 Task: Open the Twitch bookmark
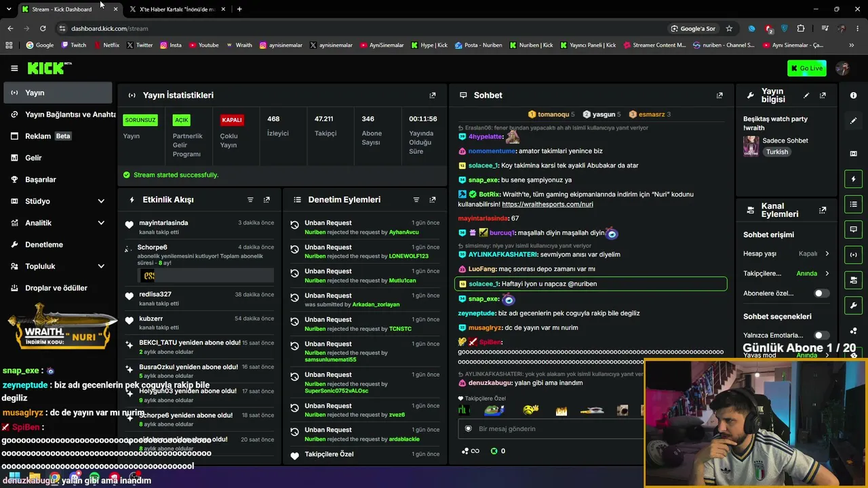tap(74, 45)
